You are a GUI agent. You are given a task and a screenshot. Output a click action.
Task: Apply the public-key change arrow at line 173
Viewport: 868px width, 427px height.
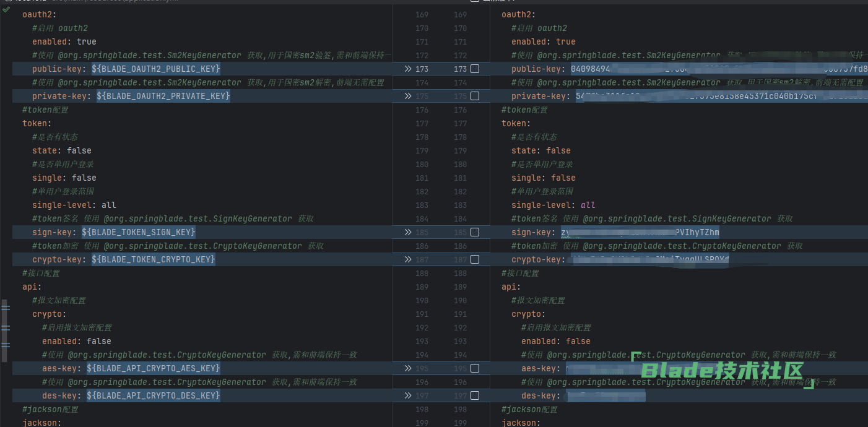click(x=408, y=69)
